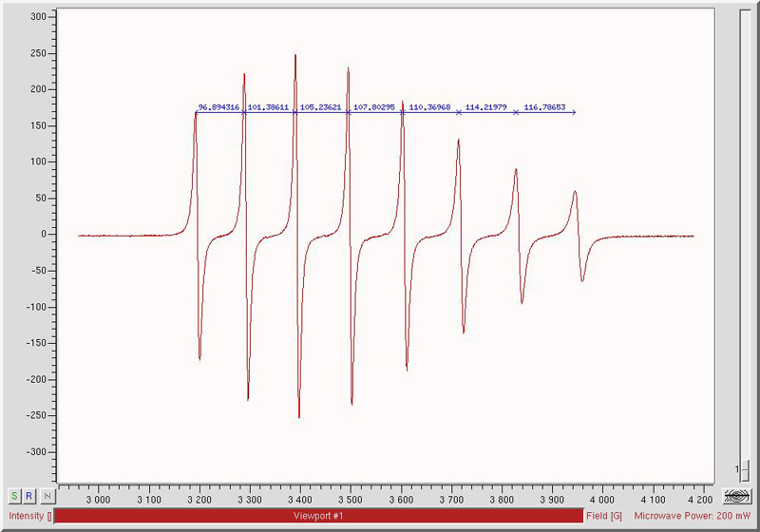Click the 110.36968 distance label
Image resolution: width=760 pixels, height=532 pixels.
pos(429,107)
